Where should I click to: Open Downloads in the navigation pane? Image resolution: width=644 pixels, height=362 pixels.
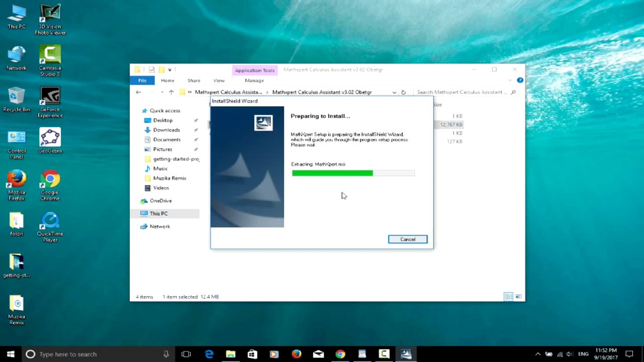(x=166, y=130)
